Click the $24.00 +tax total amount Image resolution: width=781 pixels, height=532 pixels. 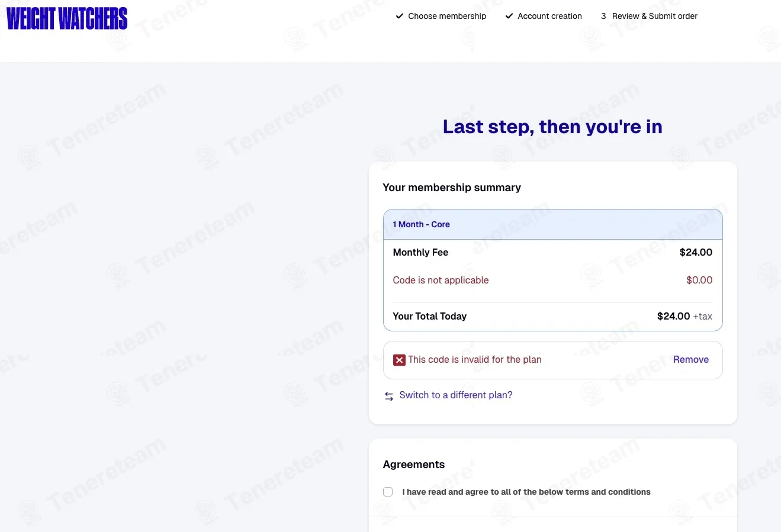tap(684, 317)
